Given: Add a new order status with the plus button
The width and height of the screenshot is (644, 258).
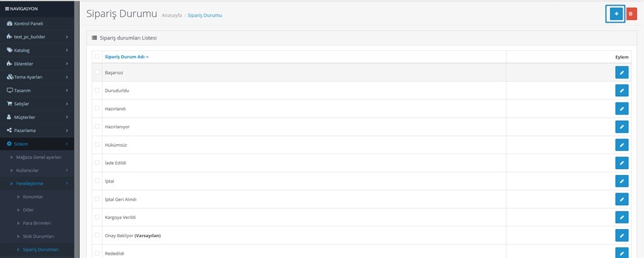Looking at the screenshot, I should [x=616, y=14].
